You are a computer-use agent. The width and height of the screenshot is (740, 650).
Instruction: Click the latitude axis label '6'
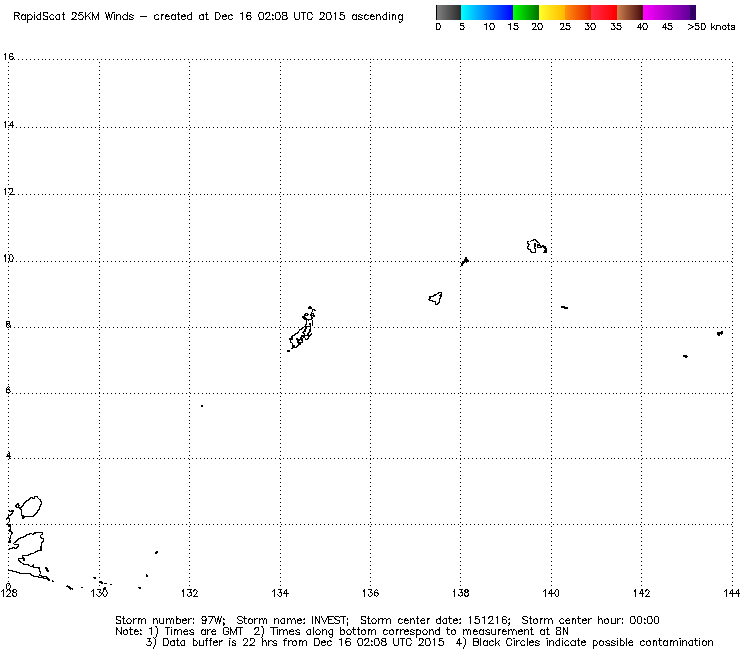pos(8,391)
